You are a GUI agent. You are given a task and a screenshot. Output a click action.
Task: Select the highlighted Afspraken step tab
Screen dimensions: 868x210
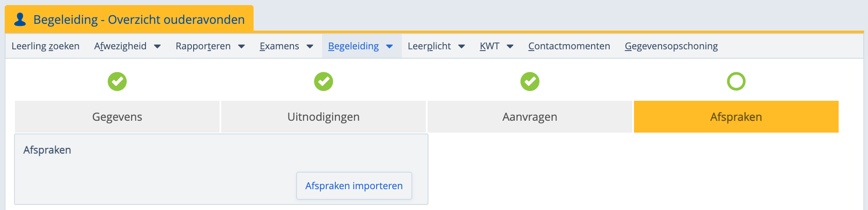click(x=736, y=117)
